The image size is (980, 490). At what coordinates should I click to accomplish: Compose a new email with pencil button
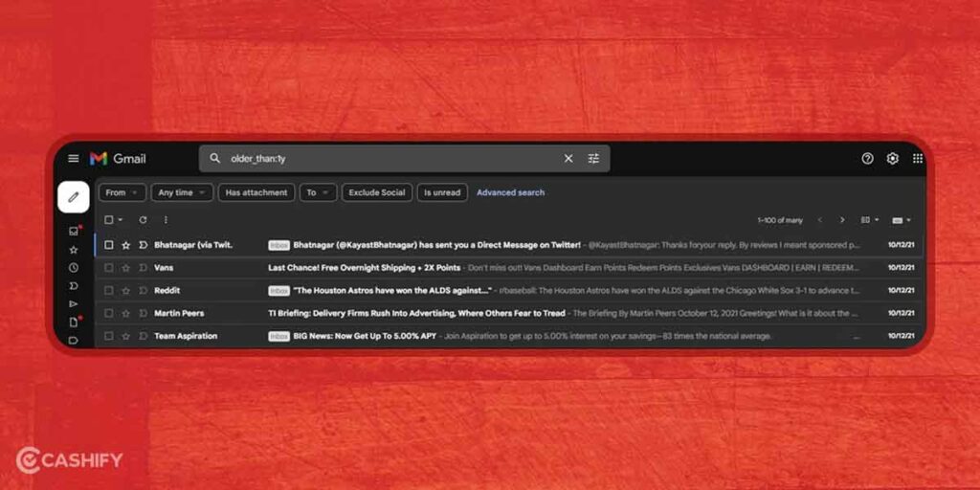[73, 197]
